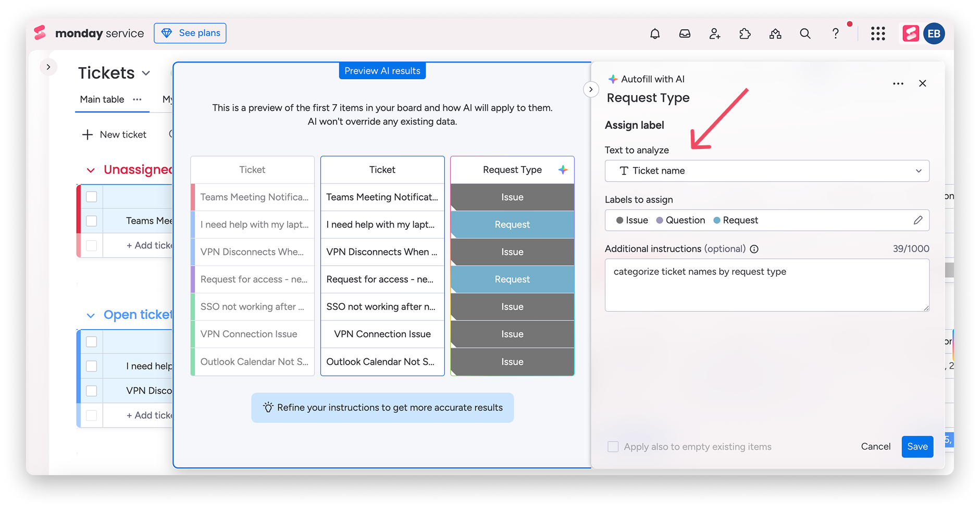Close the Autofill with AI panel
This screenshot has height=509, width=980.
[923, 83]
